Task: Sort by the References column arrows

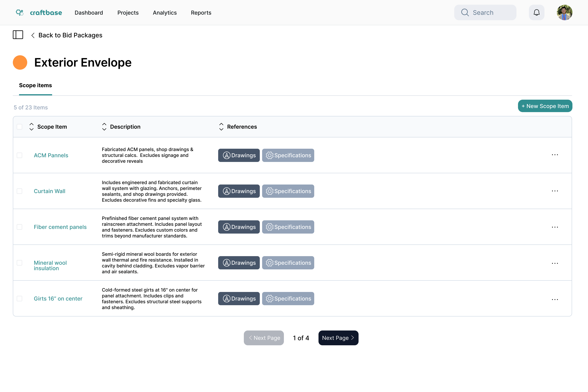Action: coord(221,127)
